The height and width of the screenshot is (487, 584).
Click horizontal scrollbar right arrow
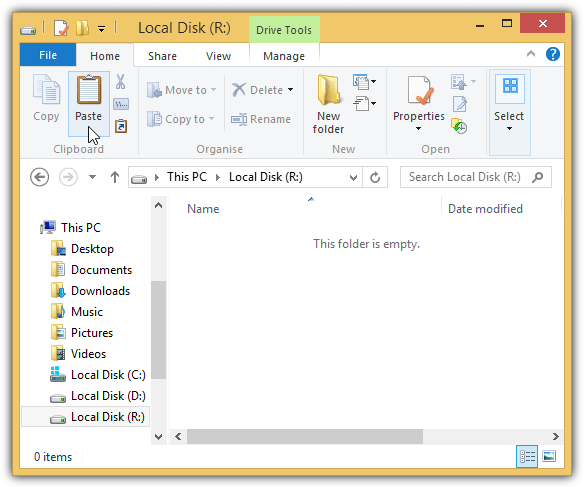555,436
